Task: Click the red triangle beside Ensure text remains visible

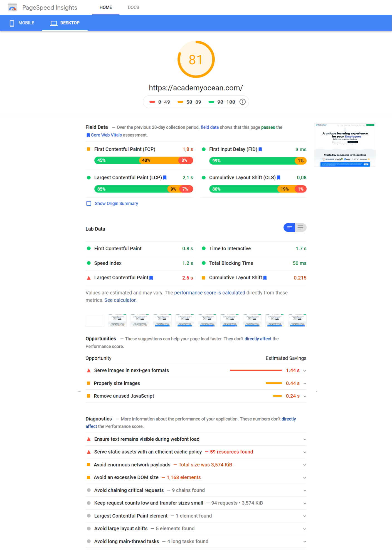Action: point(89,439)
